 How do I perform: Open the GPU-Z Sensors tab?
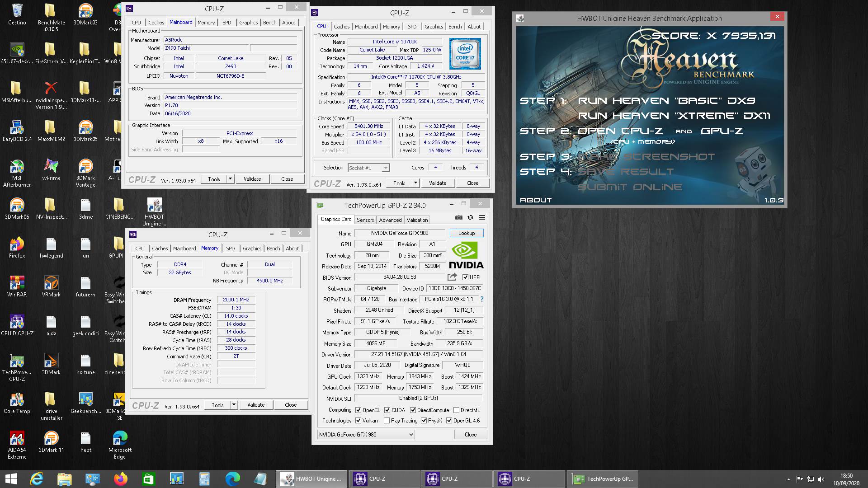365,220
